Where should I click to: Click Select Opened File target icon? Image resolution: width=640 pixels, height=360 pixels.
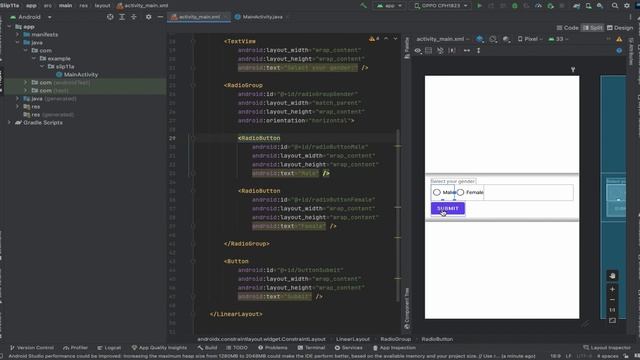click(x=110, y=17)
